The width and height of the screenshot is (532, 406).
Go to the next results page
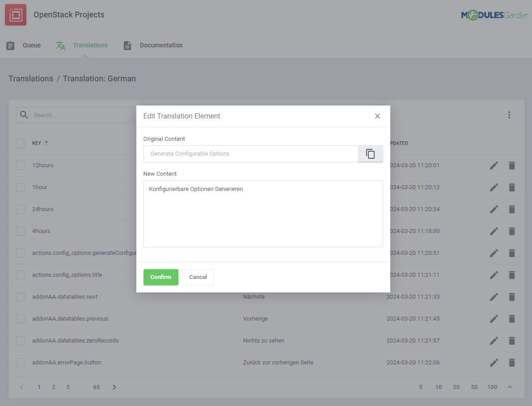[x=114, y=387]
